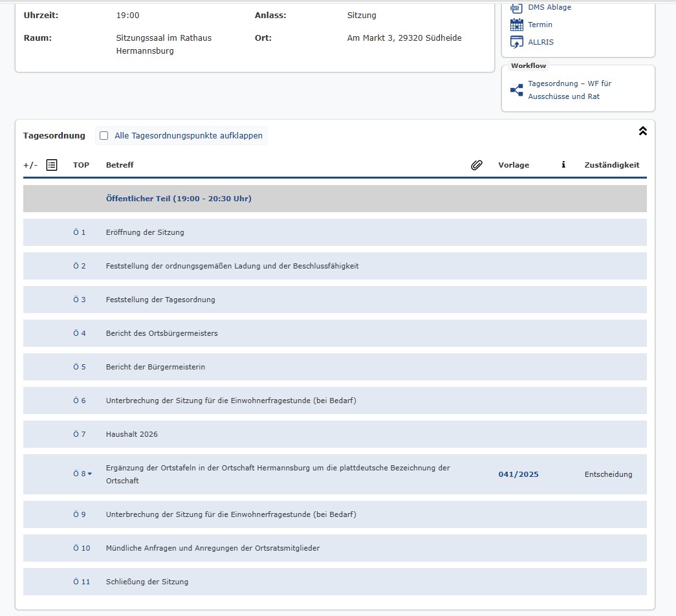Open Tagesordnung – WF für Ausschüsse link

pyautogui.click(x=569, y=90)
